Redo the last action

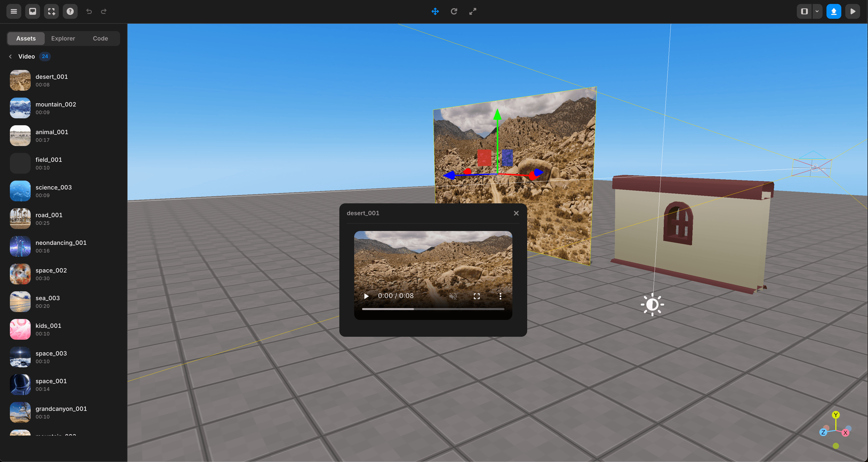click(x=104, y=11)
